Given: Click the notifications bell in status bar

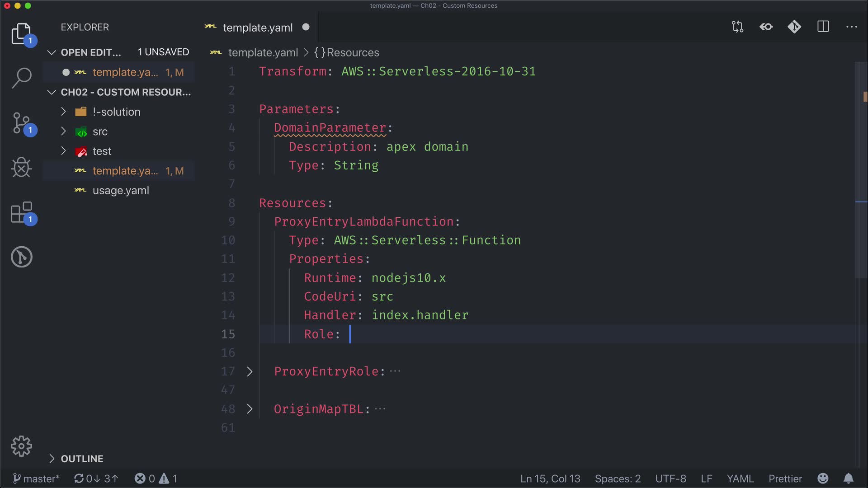Looking at the screenshot, I should [x=849, y=479].
